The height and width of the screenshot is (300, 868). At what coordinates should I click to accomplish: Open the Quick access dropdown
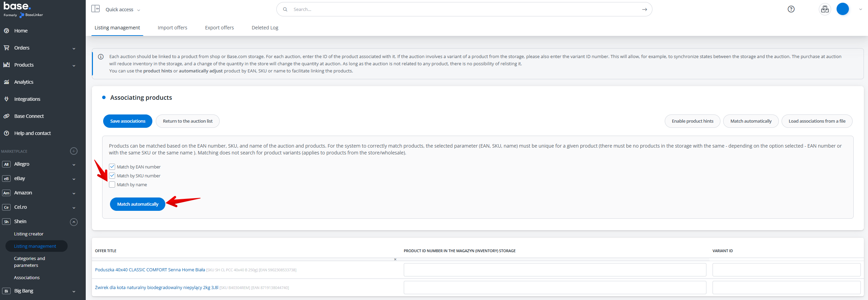[123, 10]
